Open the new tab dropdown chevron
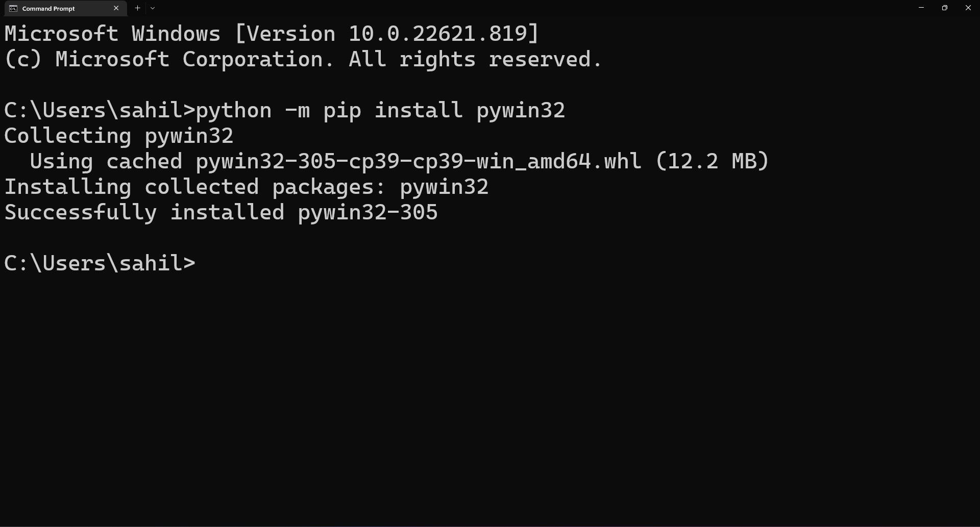The width and height of the screenshot is (980, 527). point(152,8)
